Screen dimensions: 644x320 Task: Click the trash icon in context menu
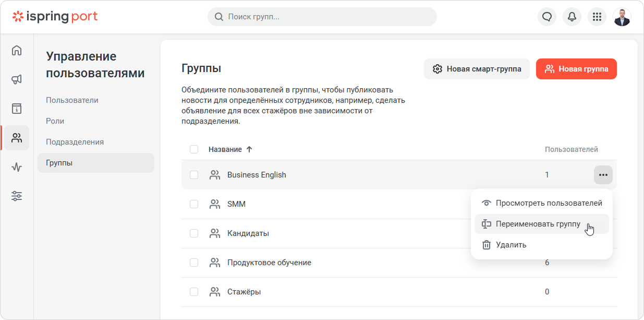(x=487, y=245)
